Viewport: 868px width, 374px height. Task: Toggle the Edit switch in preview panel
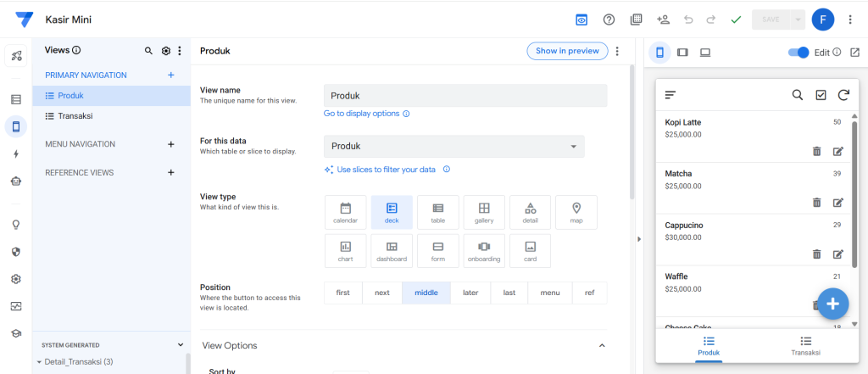tap(798, 52)
